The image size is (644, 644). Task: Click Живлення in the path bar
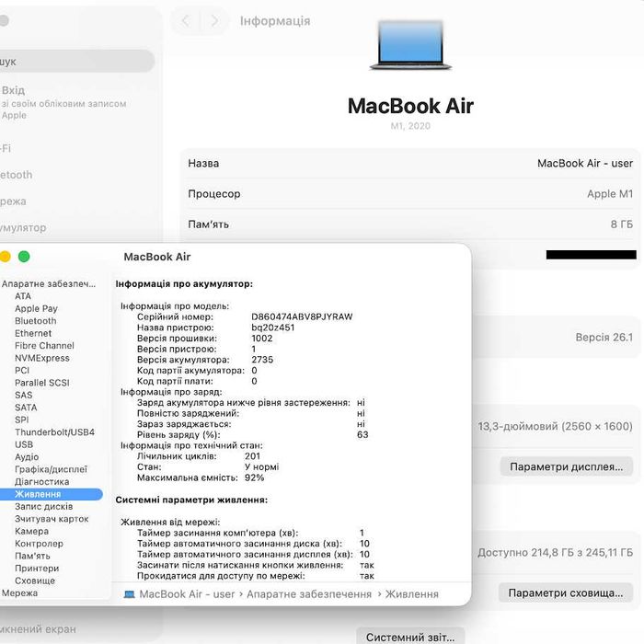412,594
